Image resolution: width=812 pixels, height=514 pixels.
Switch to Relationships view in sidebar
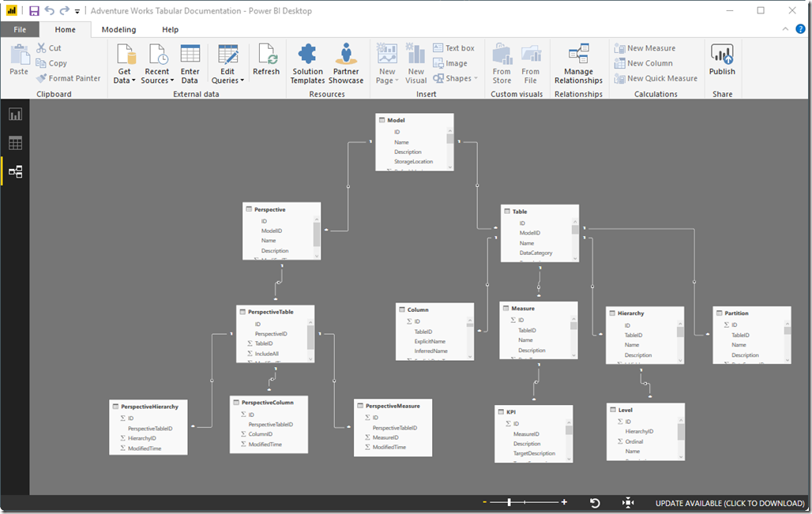[15, 171]
